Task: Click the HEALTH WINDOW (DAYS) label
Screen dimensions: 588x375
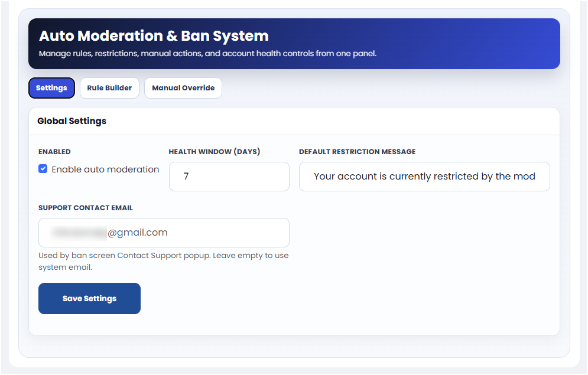Action: point(214,152)
